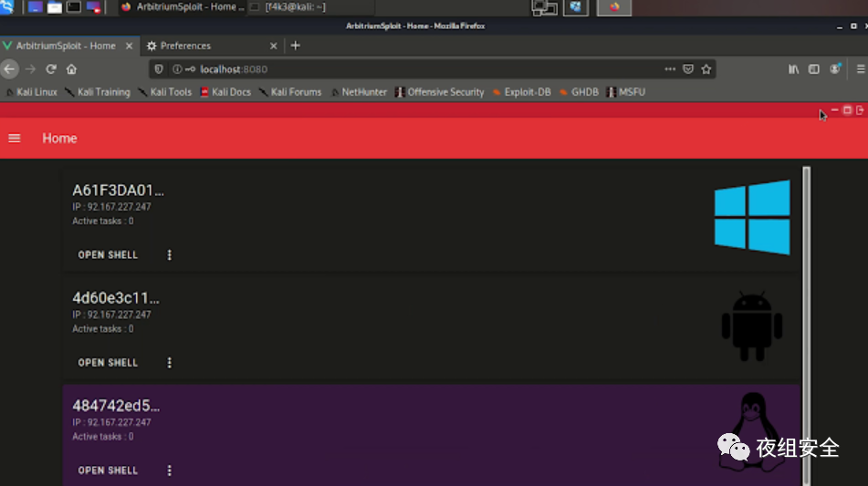
Task: Open Firefox Library icon
Action: coord(793,69)
